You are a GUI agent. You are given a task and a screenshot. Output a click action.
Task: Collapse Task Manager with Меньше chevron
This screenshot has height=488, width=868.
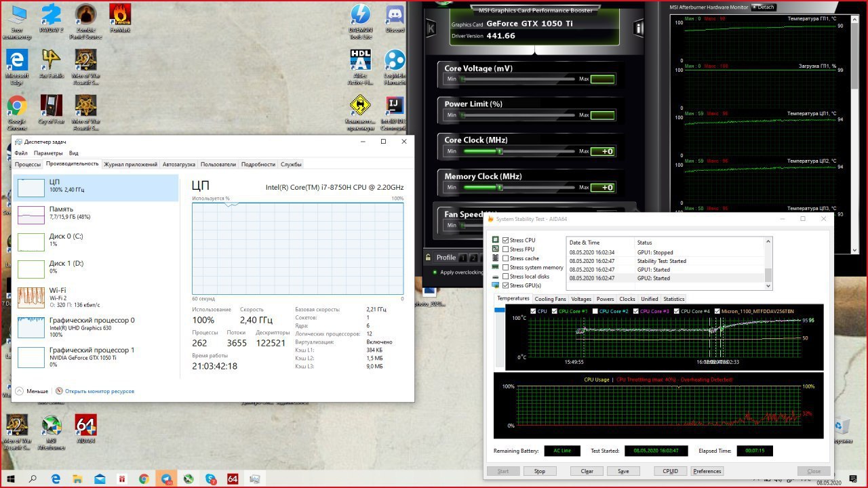pyautogui.click(x=19, y=391)
